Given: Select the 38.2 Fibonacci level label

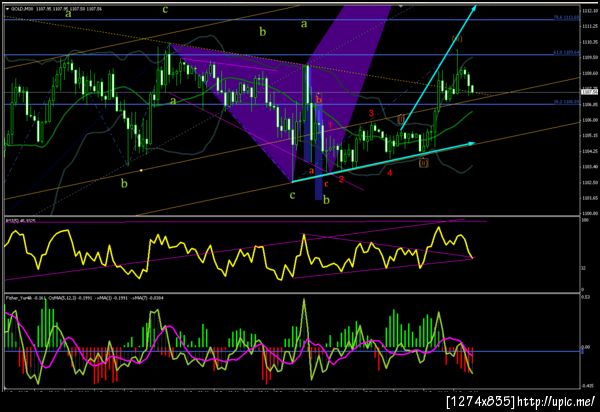Looking at the screenshot, I should point(567,102).
